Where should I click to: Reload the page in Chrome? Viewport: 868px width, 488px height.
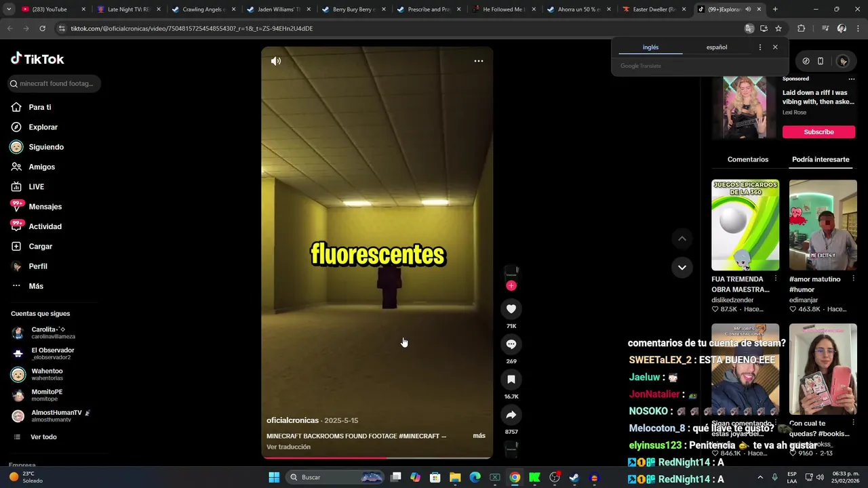point(42,28)
